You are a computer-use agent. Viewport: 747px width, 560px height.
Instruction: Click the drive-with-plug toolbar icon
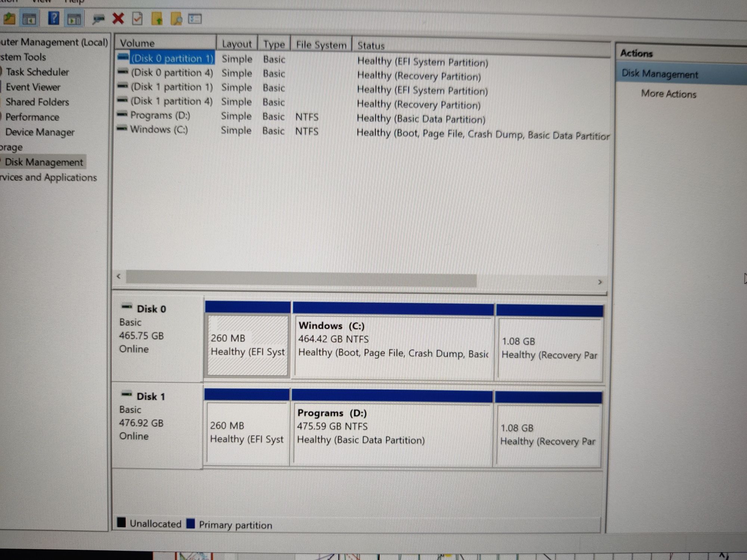pos(99,19)
